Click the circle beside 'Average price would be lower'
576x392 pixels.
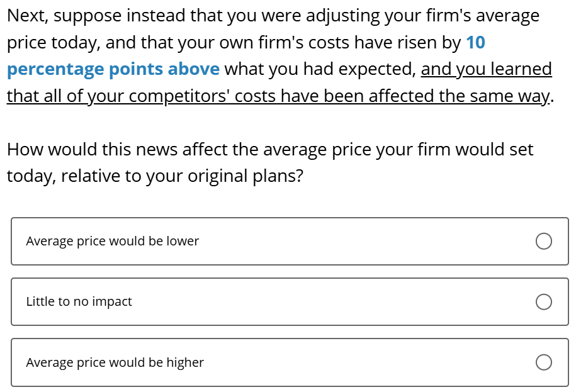(544, 241)
